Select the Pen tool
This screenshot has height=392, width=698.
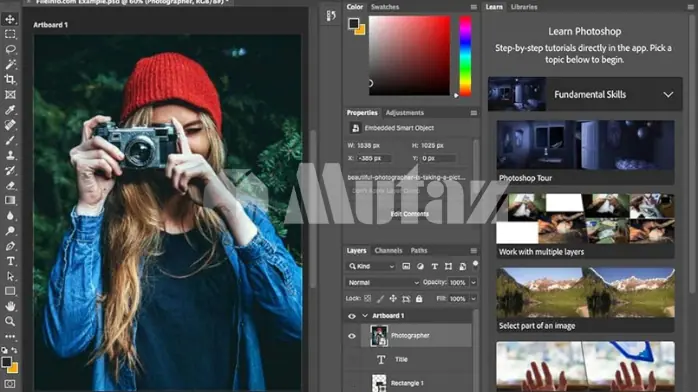point(10,246)
